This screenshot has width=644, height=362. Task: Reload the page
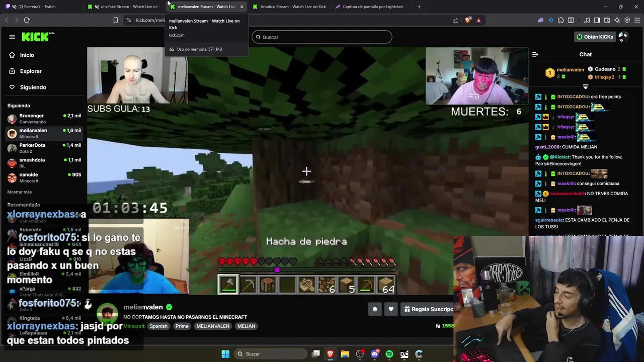point(27,20)
